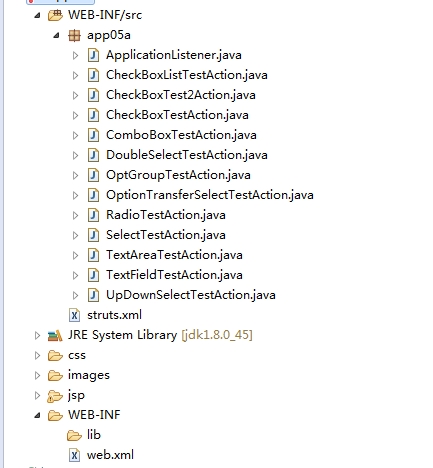Viewport: 433px width, 468px height.
Task: Click the Java icon of ApplicationListener.java
Action: (93, 55)
